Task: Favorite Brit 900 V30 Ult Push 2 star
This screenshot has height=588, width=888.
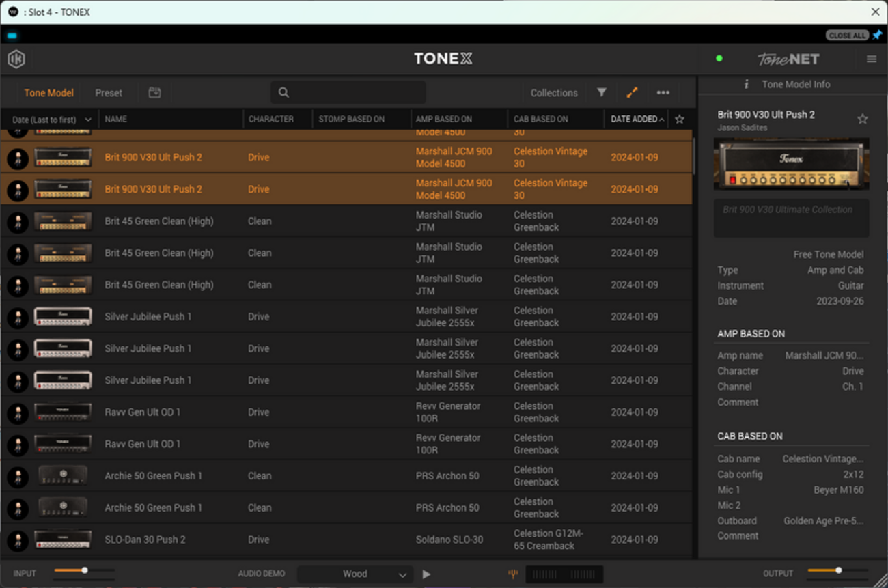Action: 862,120
